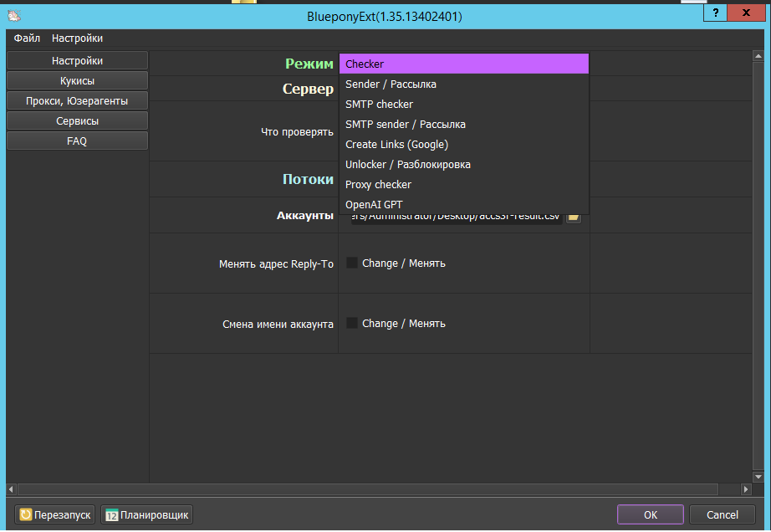Click vertical scrollbar down arrow

pyautogui.click(x=758, y=477)
